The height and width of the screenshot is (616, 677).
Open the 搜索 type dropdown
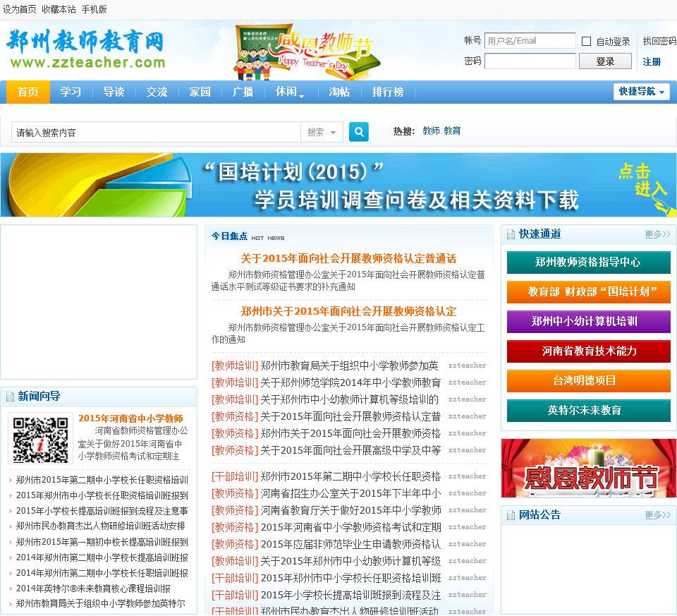(322, 132)
